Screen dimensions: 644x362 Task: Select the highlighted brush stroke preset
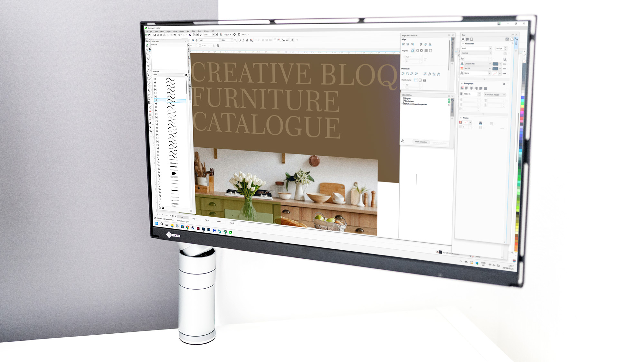[x=171, y=101]
